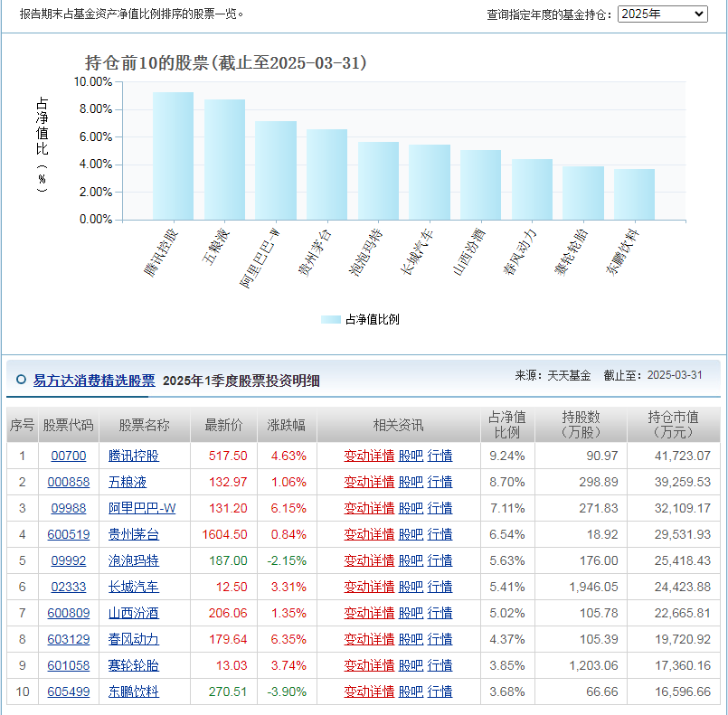Click the 五粮液 bar in the chart
The image size is (728, 715).
(x=224, y=160)
